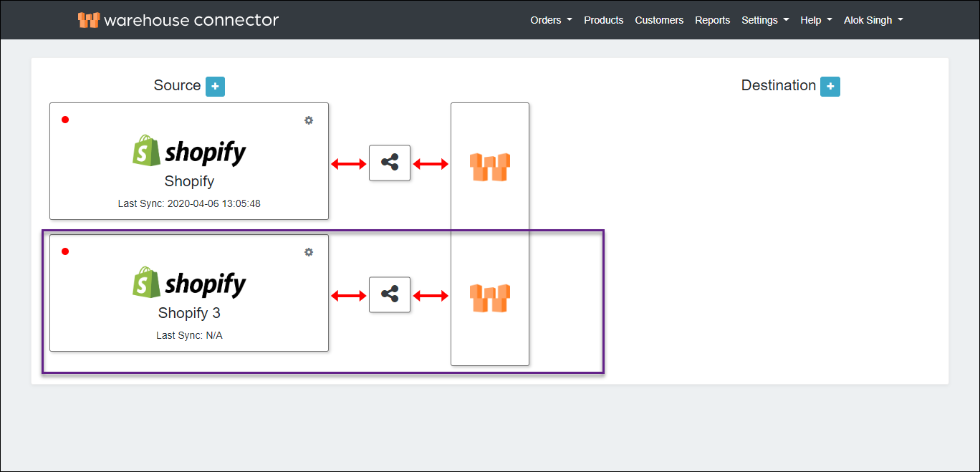The height and width of the screenshot is (472, 980).
Task: Click the blue plus button to add a Source
Action: (x=215, y=86)
